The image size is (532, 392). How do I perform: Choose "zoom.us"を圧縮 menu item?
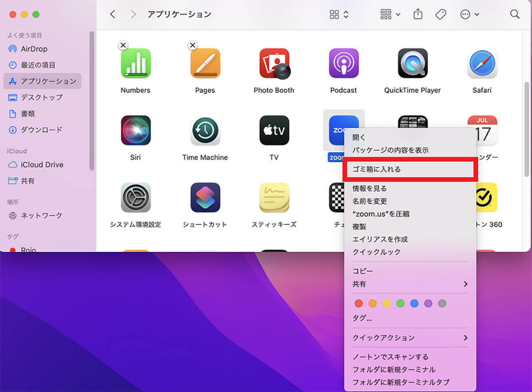[410, 214]
